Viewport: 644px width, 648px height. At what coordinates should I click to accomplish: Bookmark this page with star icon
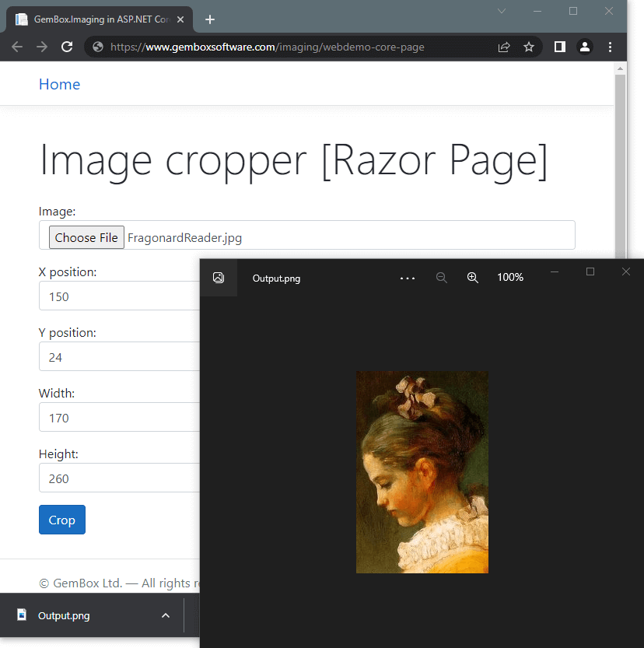click(529, 47)
